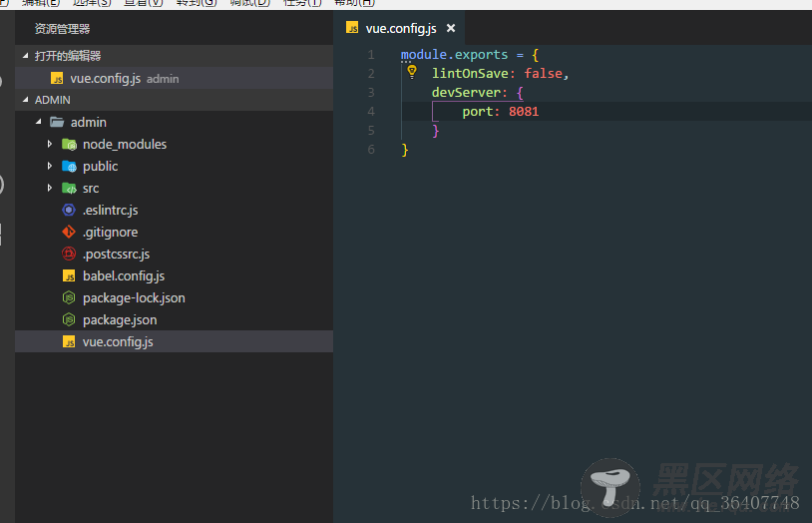This screenshot has height=523, width=812.
Task: Click line number 1 in the gutter
Action: (x=371, y=55)
